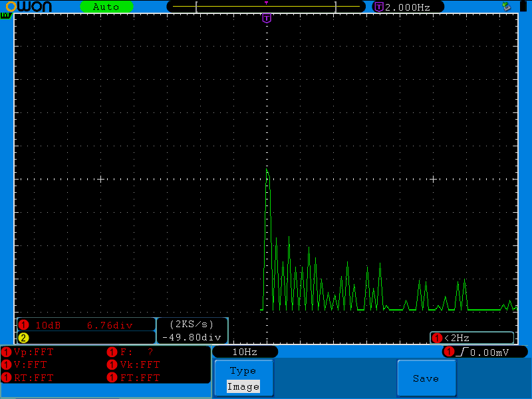This screenshot has width=532, height=399.
Task: Click the 2KS/s sample rate readout
Action: point(192,325)
